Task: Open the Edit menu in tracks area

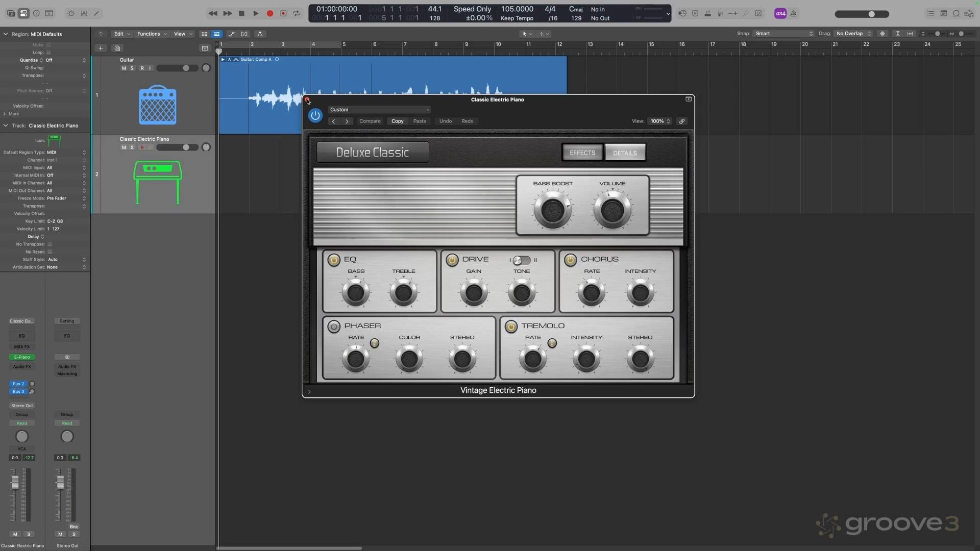Action: click(x=121, y=34)
